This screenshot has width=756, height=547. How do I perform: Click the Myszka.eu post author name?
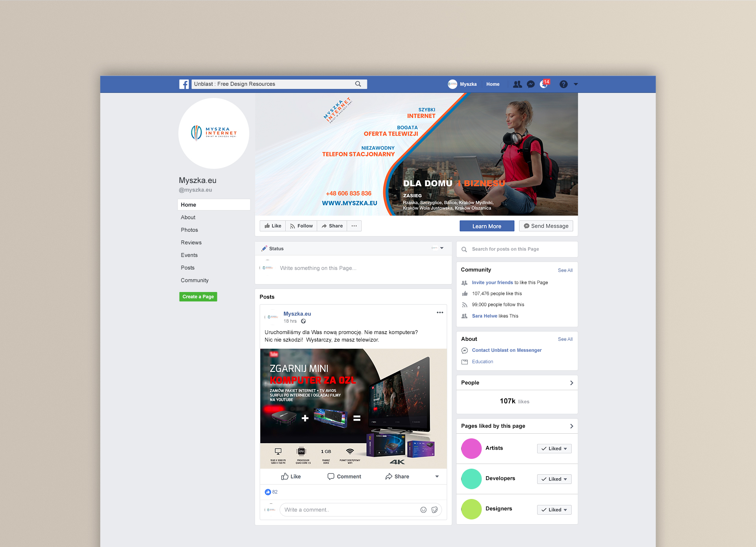pyautogui.click(x=297, y=314)
